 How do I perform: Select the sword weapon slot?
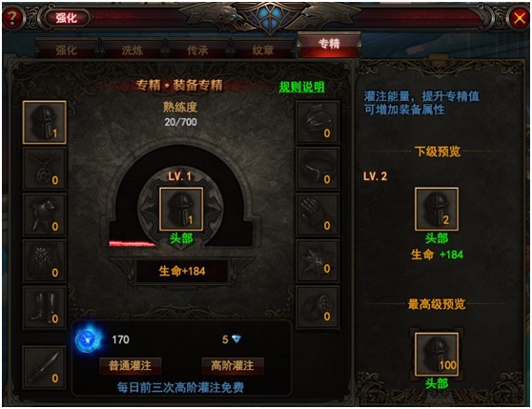pos(45,367)
